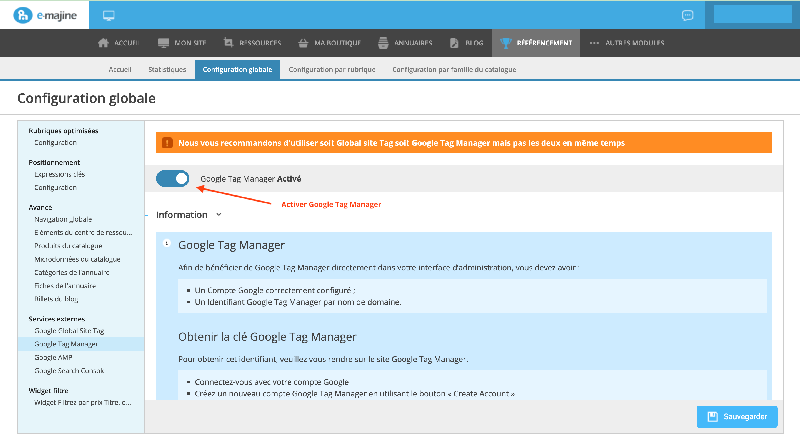800x439 pixels.
Task: Open Configuration par rubrique tab
Action: 332,69
